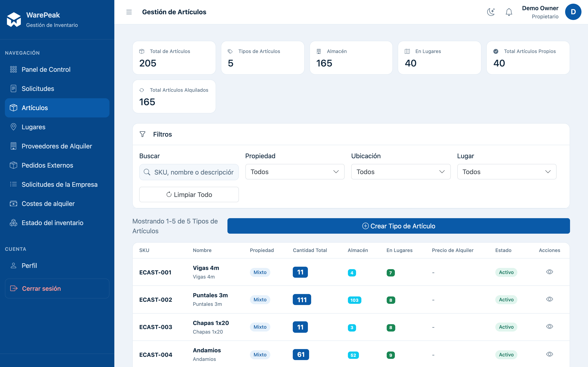588x367 pixels.
Task: Focus the SKU search input field
Action: point(189,172)
